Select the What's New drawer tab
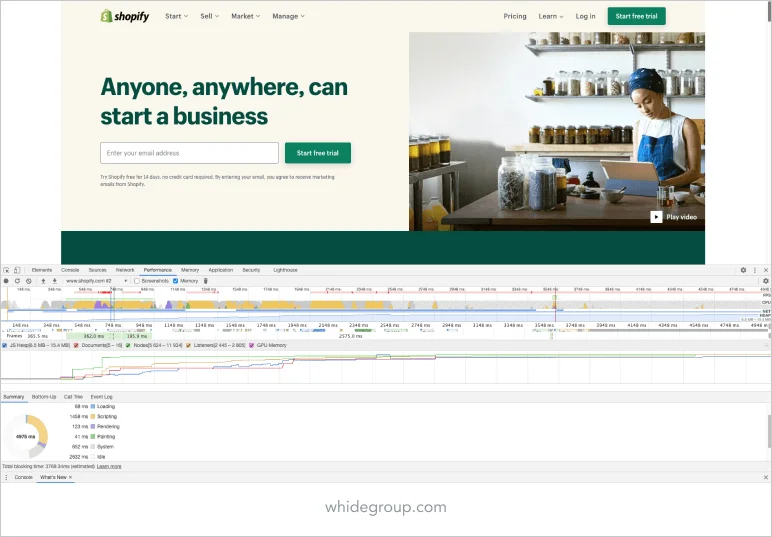This screenshot has width=772, height=537. tap(53, 477)
